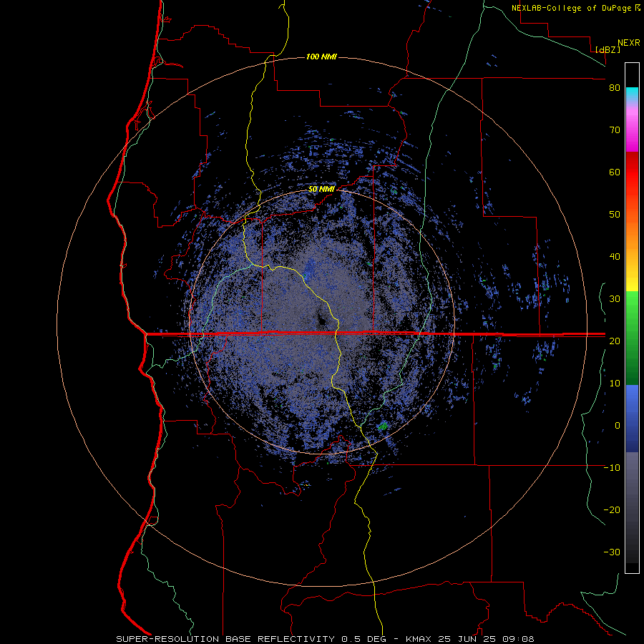The height and width of the screenshot is (644, 644).
Task: Select the "NEXLAB-College of DuPage" header text
Action: point(572,8)
